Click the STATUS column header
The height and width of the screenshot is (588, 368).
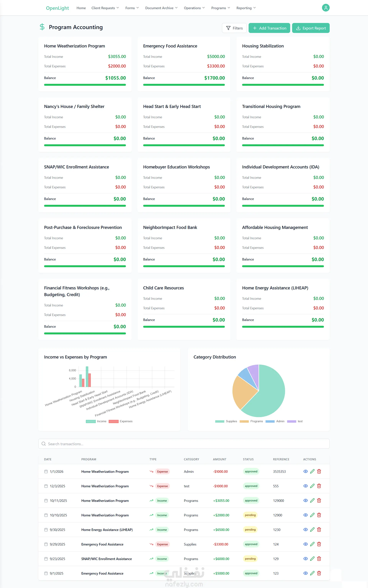(248, 459)
